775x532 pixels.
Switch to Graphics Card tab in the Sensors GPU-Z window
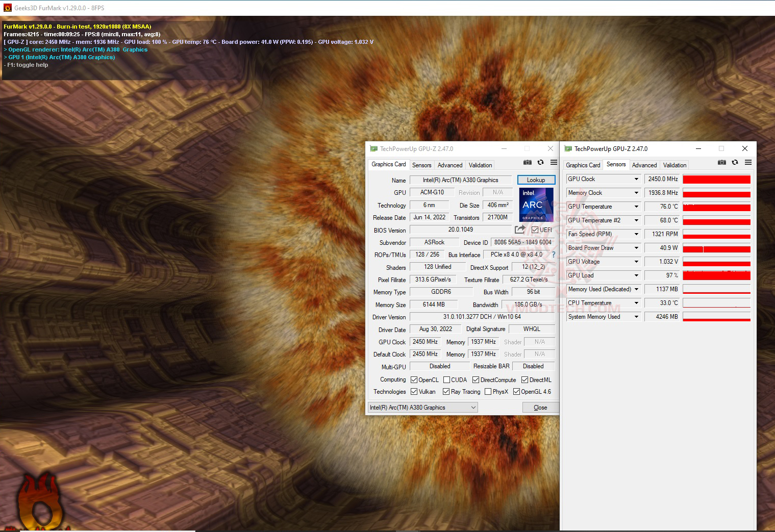(583, 165)
